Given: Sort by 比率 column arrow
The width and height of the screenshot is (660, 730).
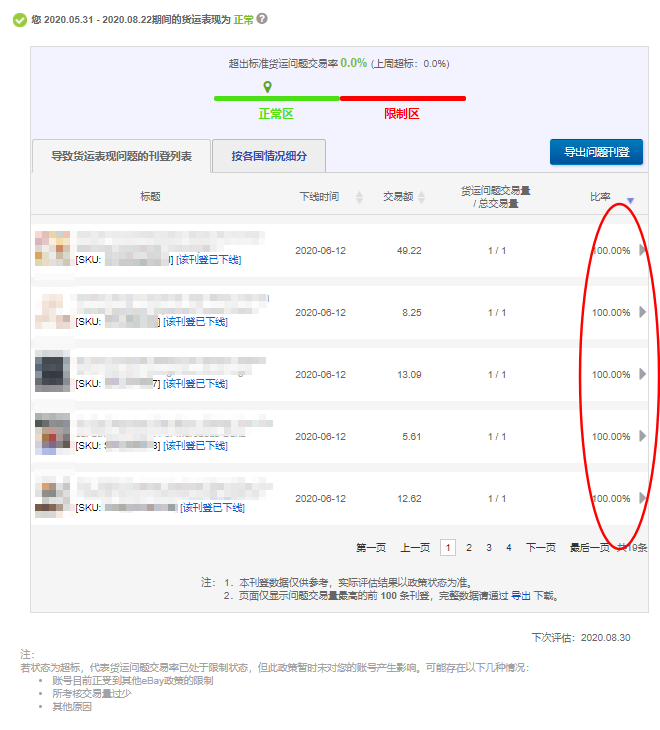Looking at the screenshot, I should tap(630, 200).
